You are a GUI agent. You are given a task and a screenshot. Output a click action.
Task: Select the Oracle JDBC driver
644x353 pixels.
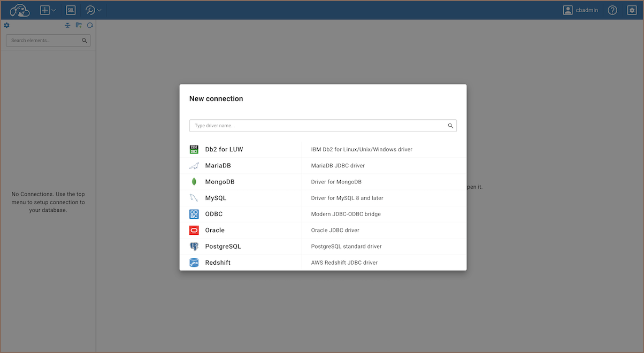214,231
